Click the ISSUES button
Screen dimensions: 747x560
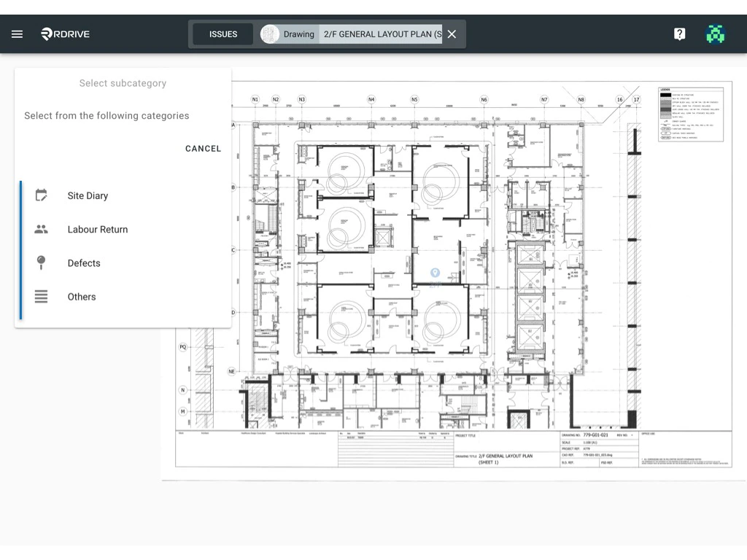click(222, 34)
